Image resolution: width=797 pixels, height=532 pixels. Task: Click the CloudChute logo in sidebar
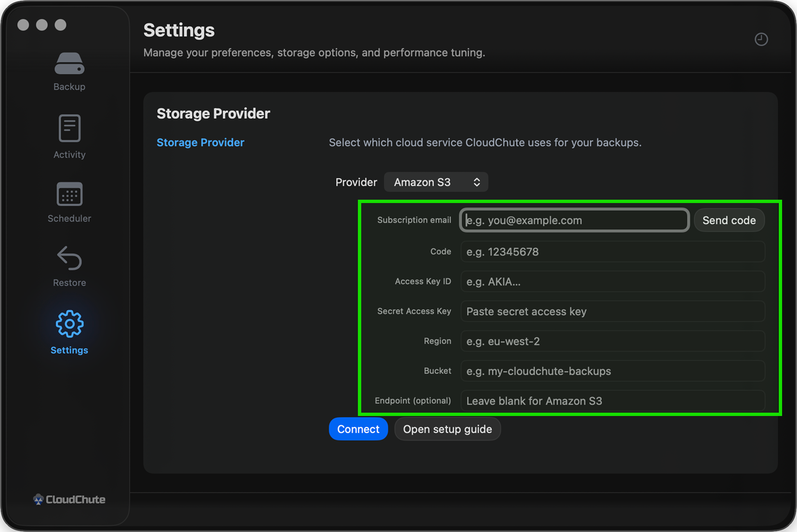point(69,499)
